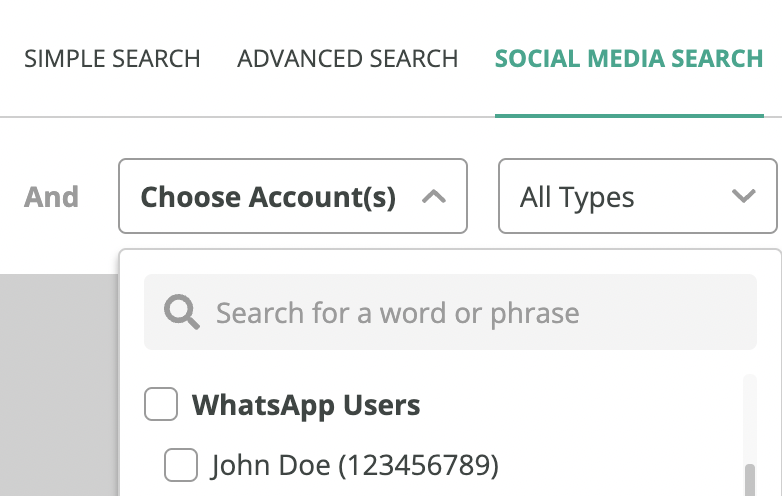Open the All Types dropdown
Viewport: 782px width, 496px height.
[x=637, y=196]
